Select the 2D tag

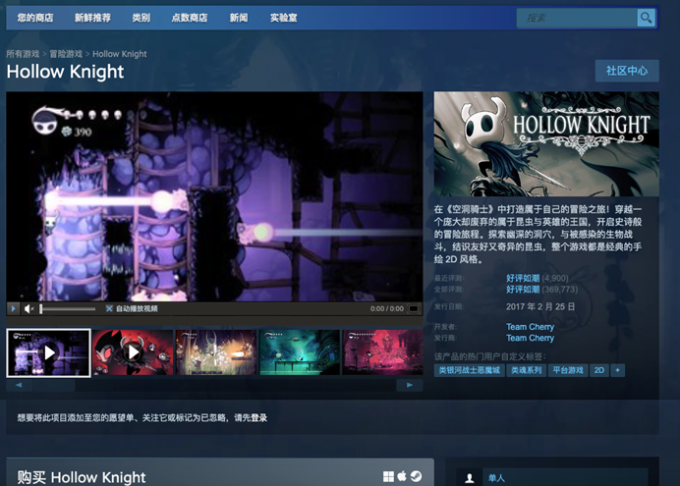(599, 370)
